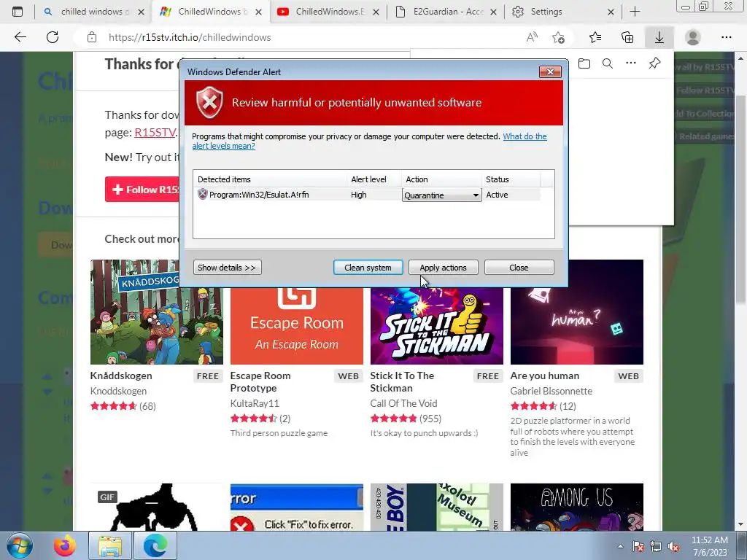747x560 pixels.
Task: Open the Downloads toolbar button
Action: pos(659,37)
